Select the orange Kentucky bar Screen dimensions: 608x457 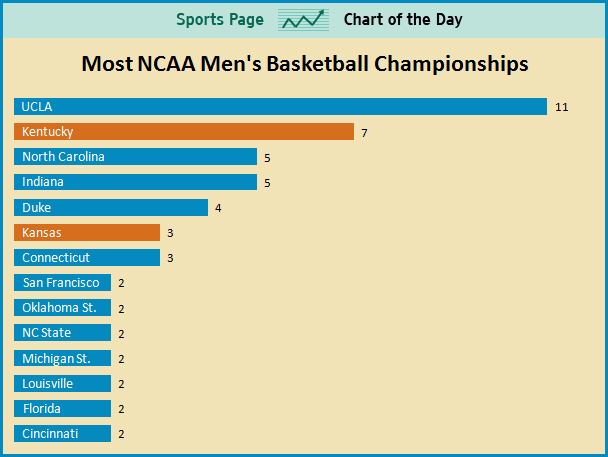pyautogui.click(x=184, y=132)
